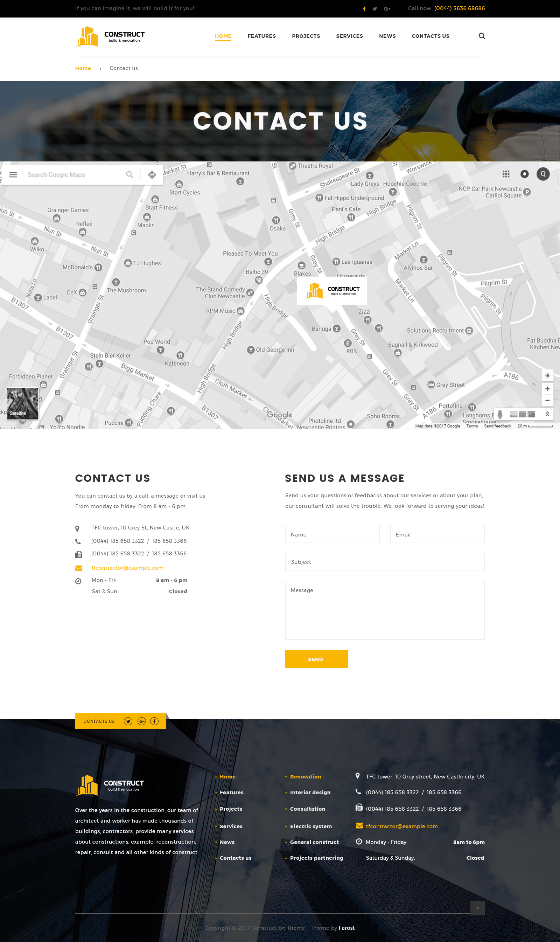Click the Farost link in the footer
This screenshot has width=560, height=942.
point(346,927)
